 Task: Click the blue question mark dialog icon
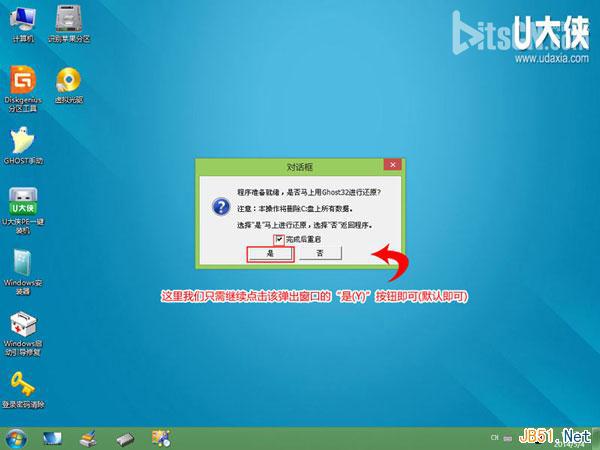tap(221, 207)
